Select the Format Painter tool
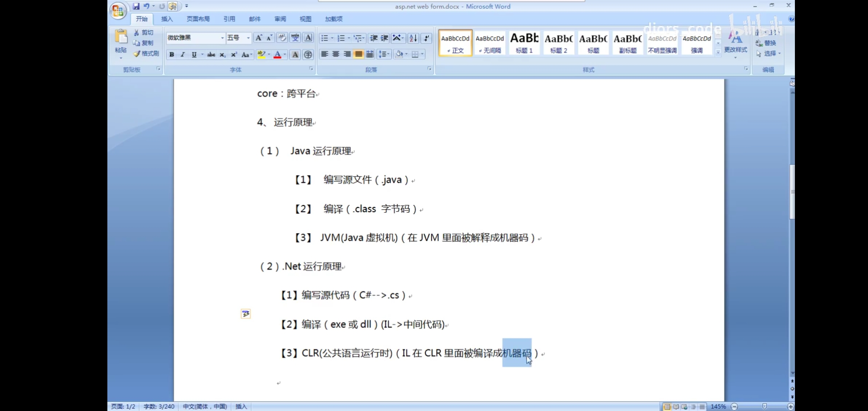This screenshot has width=868, height=411. (x=147, y=53)
